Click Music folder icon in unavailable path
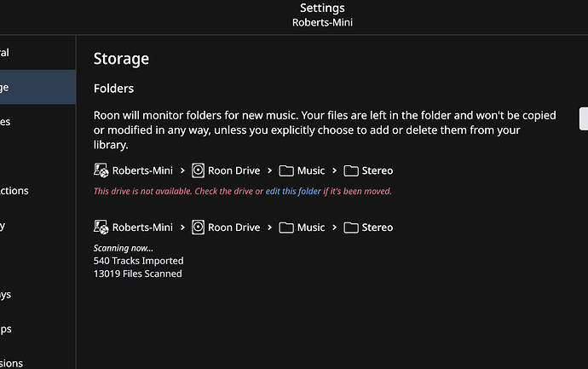 click(286, 170)
